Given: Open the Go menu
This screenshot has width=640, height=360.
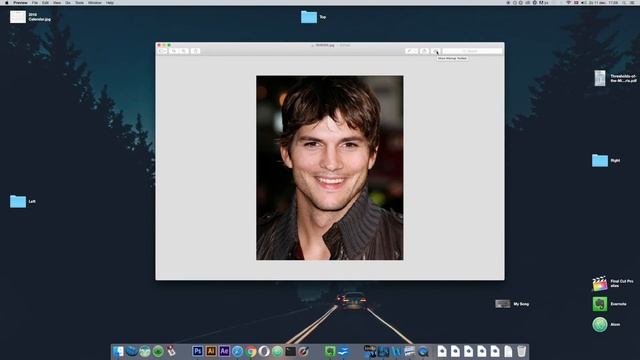Looking at the screenshot, I should click(x=68, y=2).
